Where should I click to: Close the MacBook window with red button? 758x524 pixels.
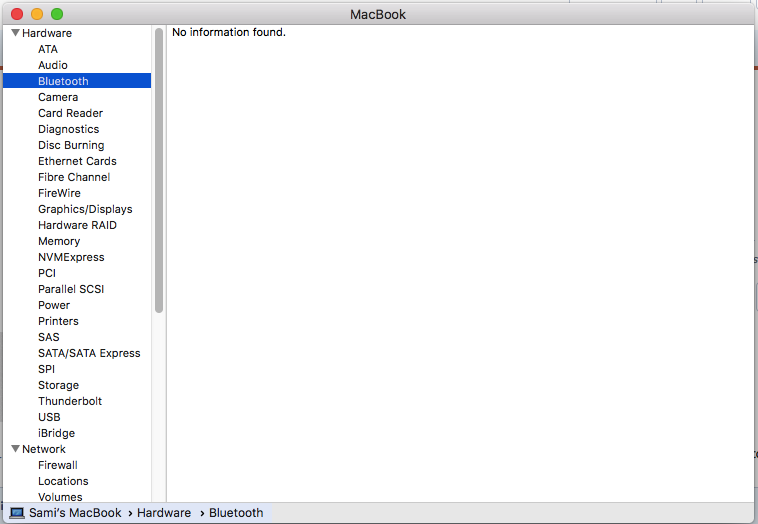(x=17, y=15)
